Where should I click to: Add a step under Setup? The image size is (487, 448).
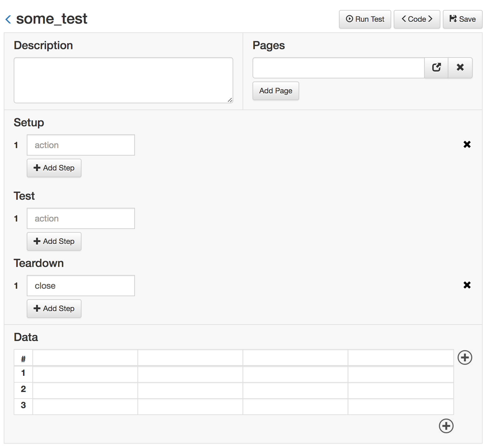[54, 168]
